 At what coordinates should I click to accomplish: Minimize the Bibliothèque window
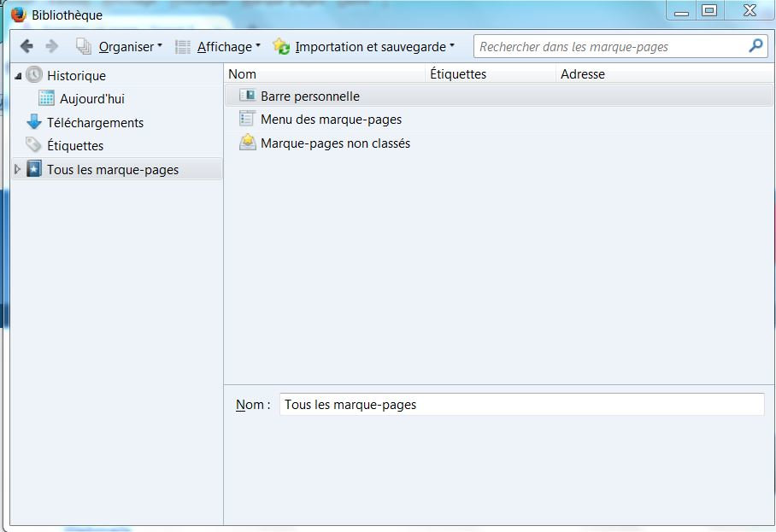[x=681, y=11]
